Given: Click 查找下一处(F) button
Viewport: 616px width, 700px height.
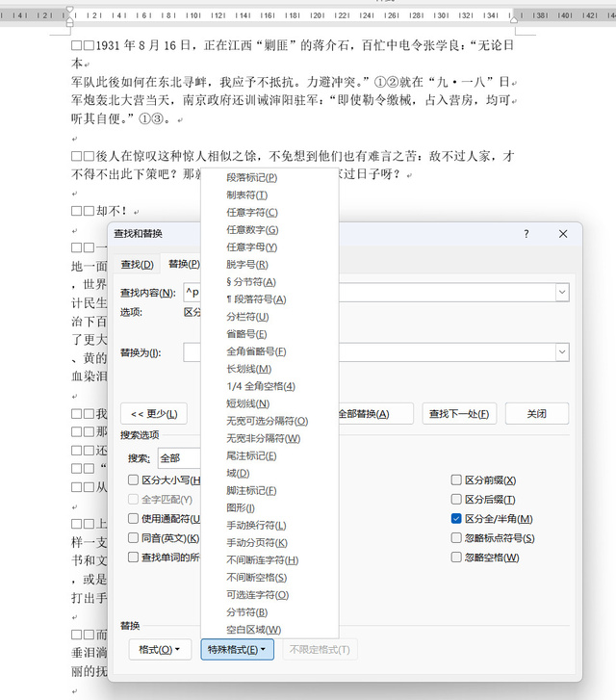Looking at the screenshot, I should pos(459,414).
